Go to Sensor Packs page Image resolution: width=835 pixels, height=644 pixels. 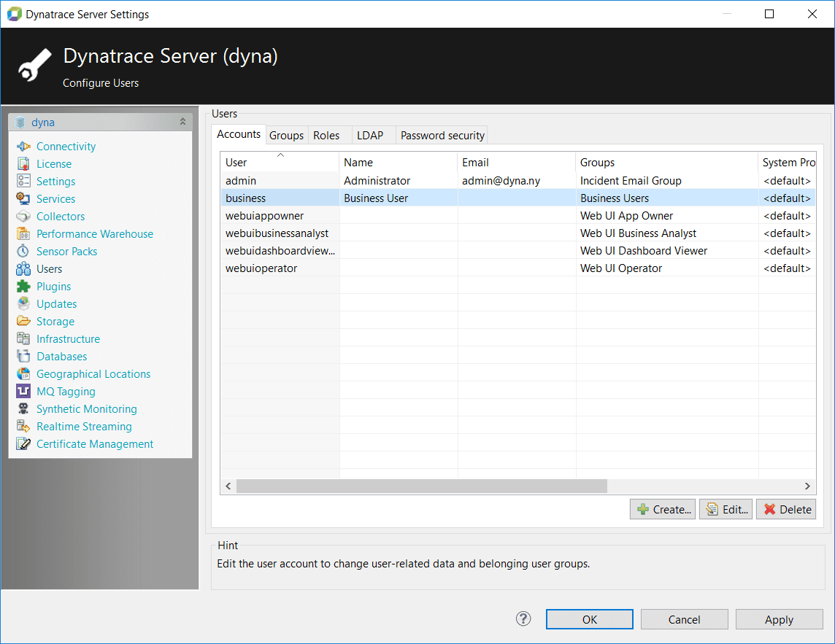pos(66,251)
